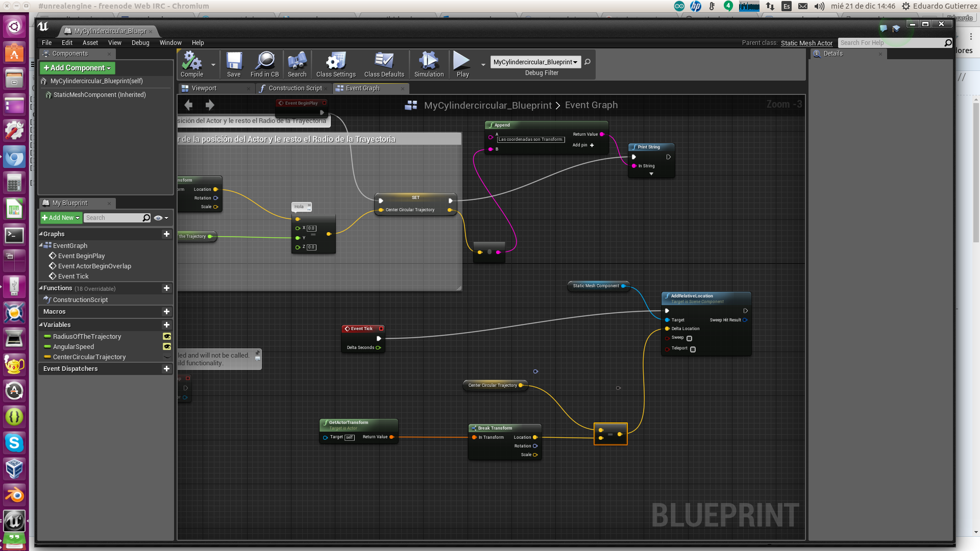Viewport: 980px width, 551px height.
Task: Navigate forward in graph history
Action: point(210,105)
